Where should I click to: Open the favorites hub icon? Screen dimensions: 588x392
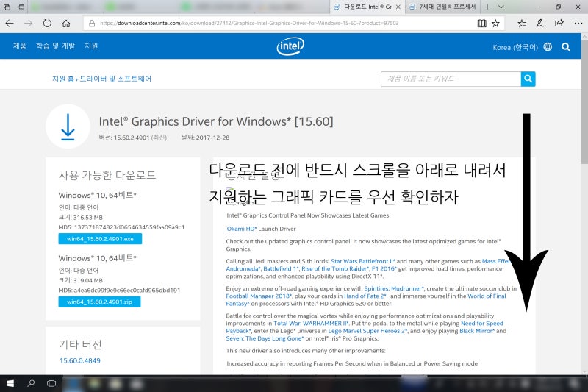(x=522, y=24)
